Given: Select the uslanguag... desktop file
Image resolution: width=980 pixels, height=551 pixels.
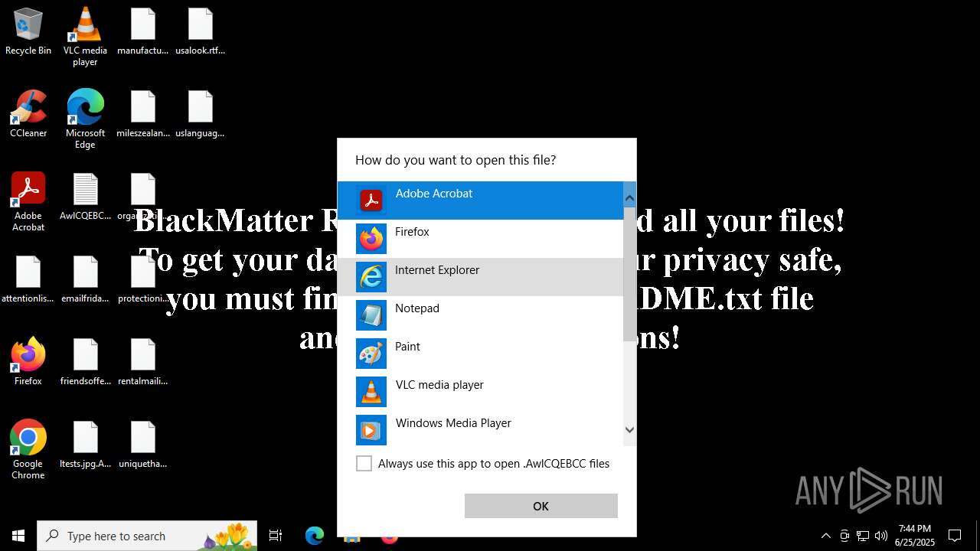Looking at the screenshot, I should 200,115.
